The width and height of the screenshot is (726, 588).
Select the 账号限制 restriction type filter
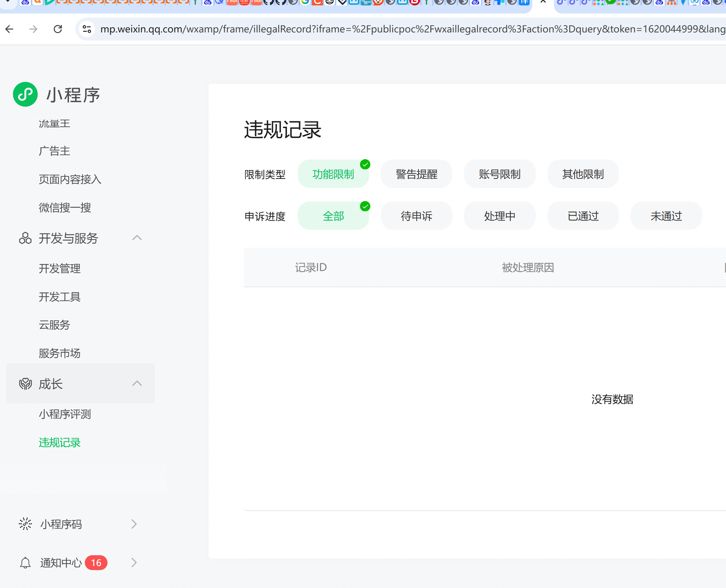coord(499,174)
